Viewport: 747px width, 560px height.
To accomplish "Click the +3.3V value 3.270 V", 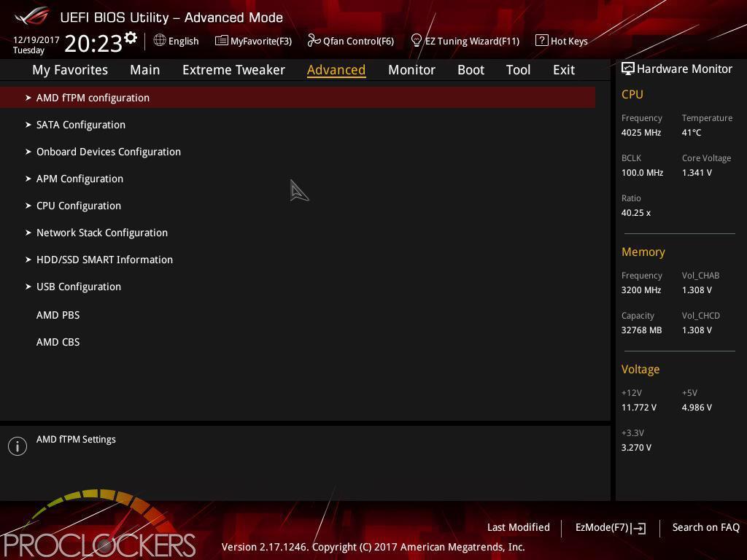I will [x=636, y=448].
